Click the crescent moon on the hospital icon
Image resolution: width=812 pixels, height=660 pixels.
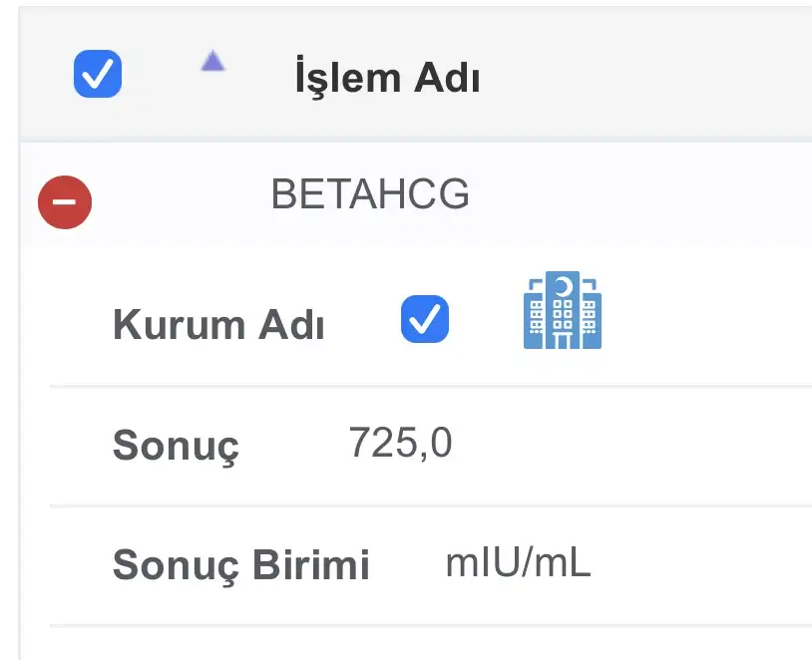(564, 286)
